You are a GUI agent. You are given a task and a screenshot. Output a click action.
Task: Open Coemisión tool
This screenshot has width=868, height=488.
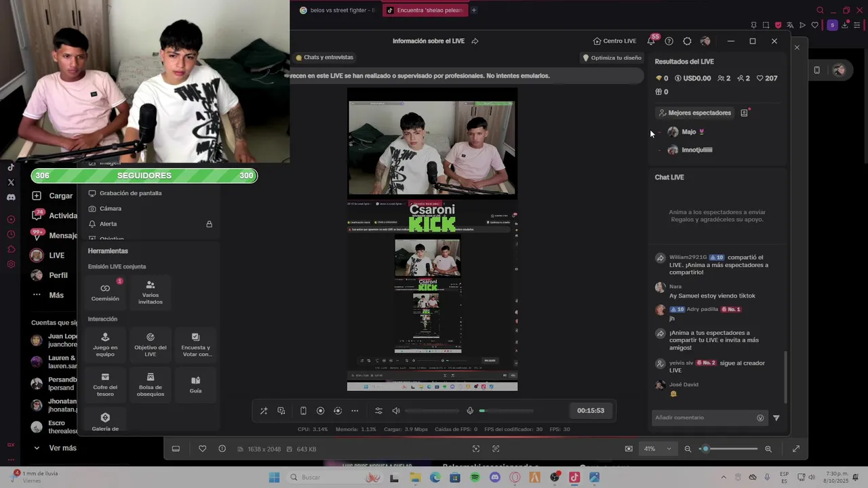point(105,292)
